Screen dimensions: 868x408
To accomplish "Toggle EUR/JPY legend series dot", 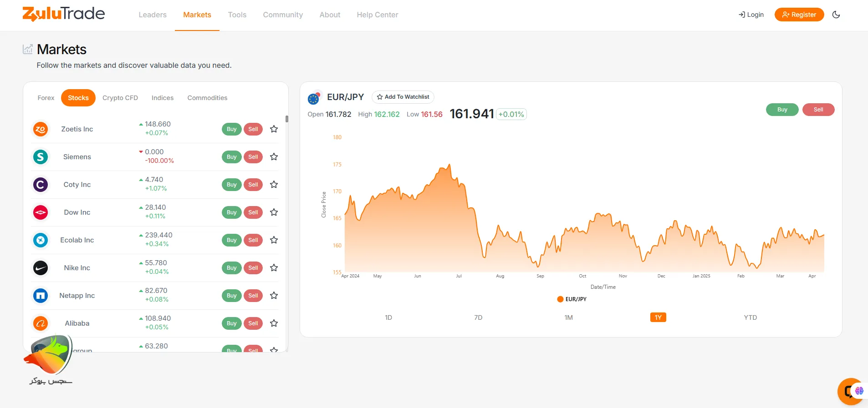I will 560,299.
